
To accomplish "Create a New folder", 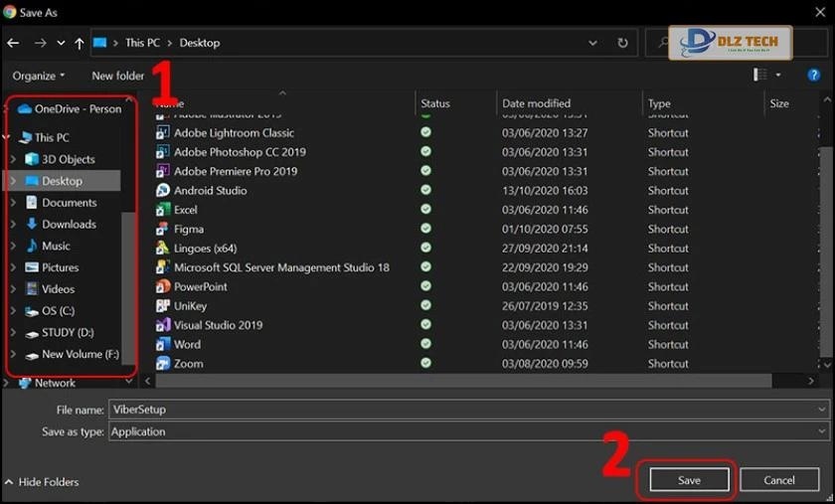I will coord(117,77).
